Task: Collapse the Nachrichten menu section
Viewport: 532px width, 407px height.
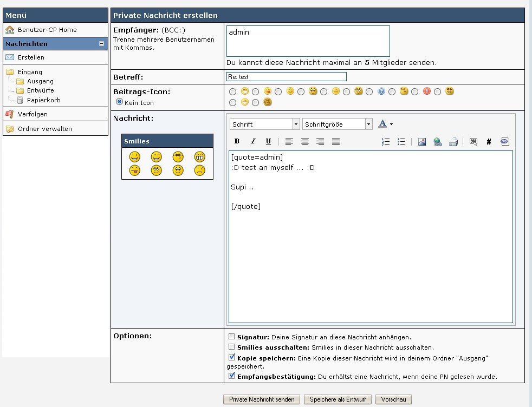Action: [x=101, y=44]
